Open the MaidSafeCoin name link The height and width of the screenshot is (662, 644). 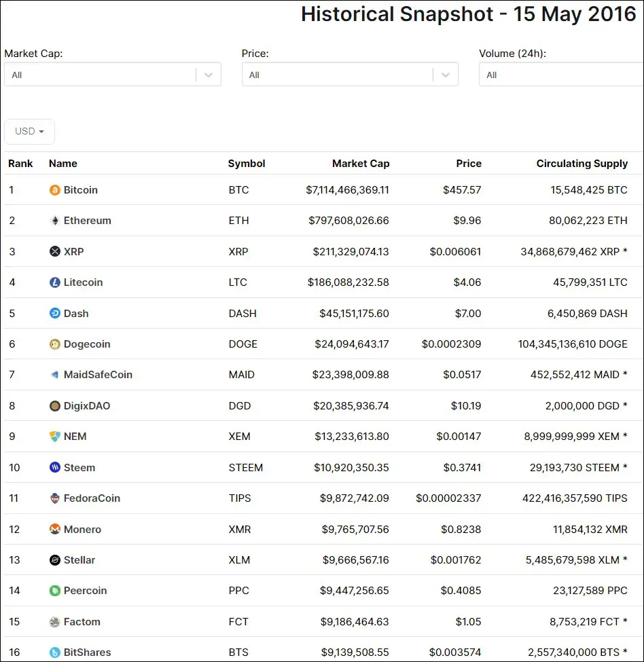(98, 375)
